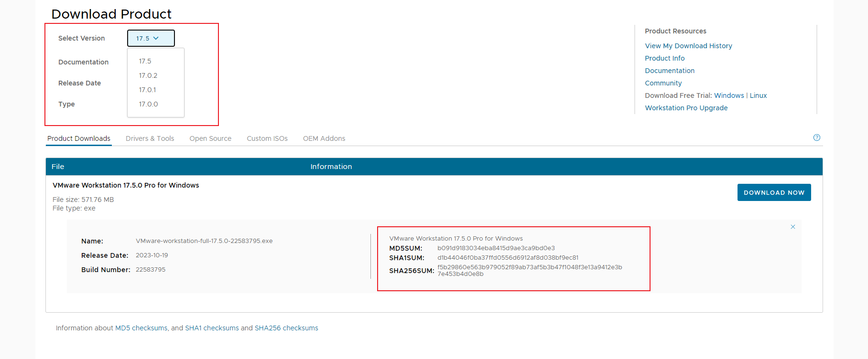Open the Product Info link
The height and width of the screenshot is (359, 868).
tap(664, 58)
